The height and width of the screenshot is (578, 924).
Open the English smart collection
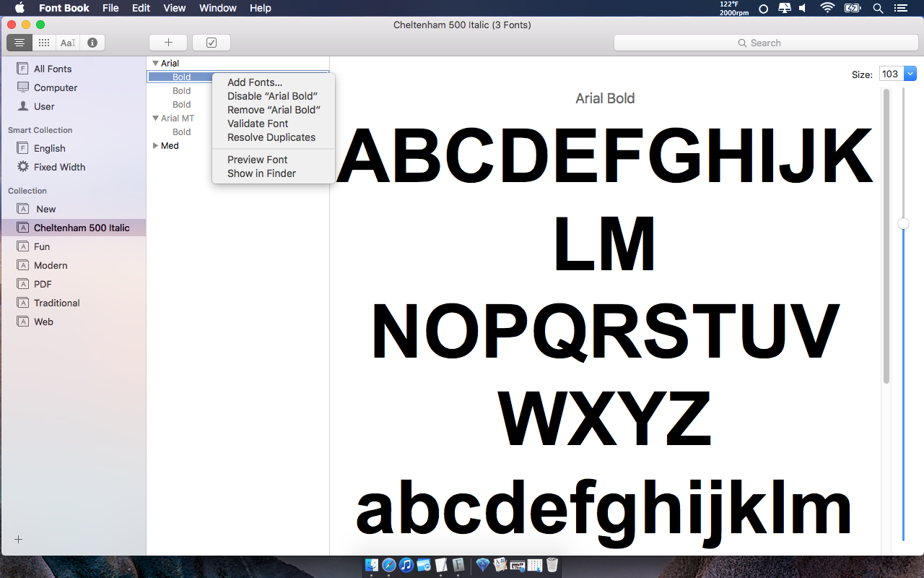(73, 148)
